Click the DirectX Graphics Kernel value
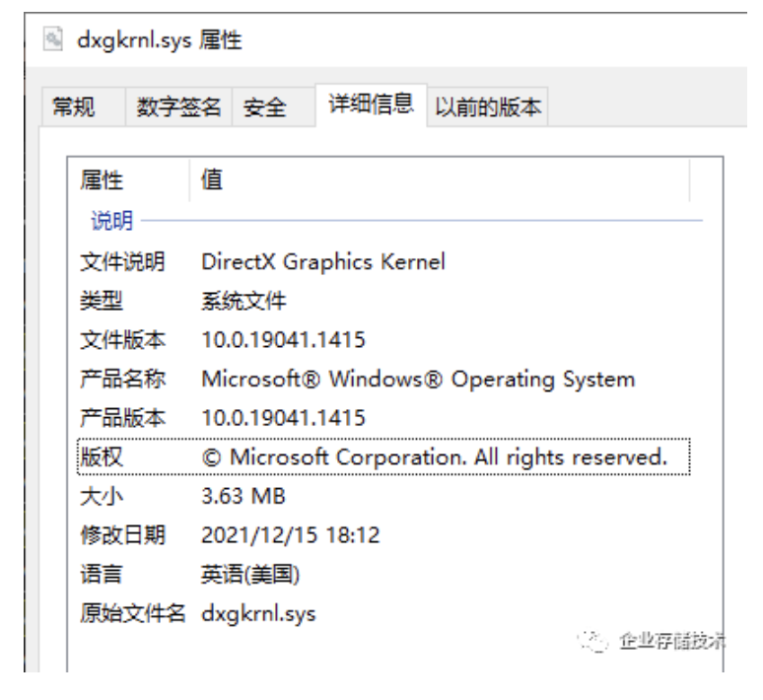 pyautogui.click(x=323, y=262)
